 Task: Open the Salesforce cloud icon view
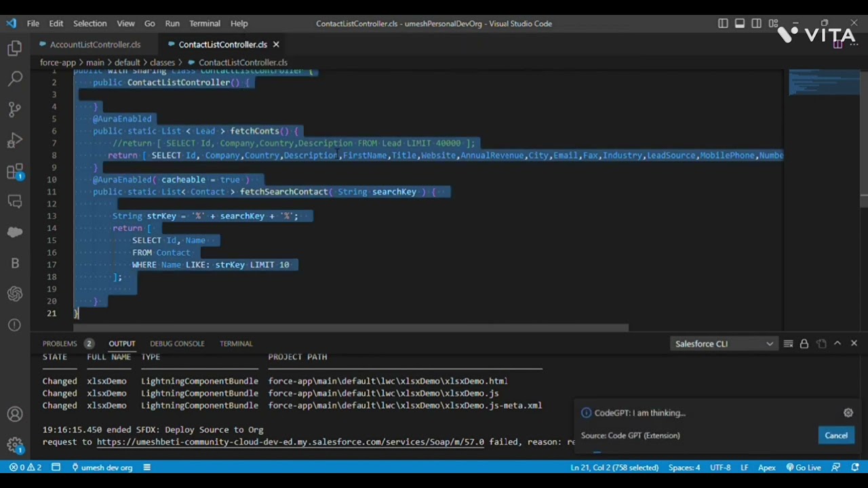pyautogui.click(x=15, y=232)
